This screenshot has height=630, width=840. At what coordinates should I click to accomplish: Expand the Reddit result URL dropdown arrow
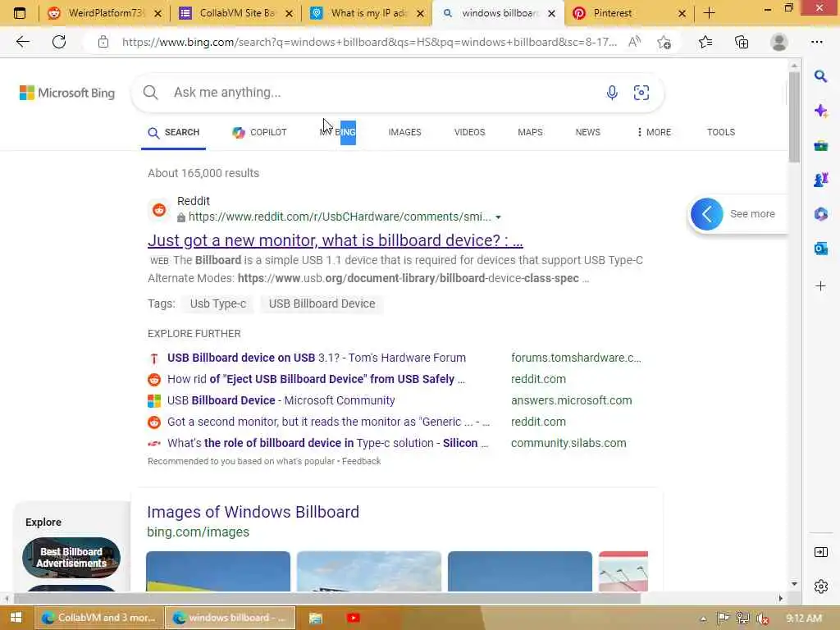click(x=498, y=217)
